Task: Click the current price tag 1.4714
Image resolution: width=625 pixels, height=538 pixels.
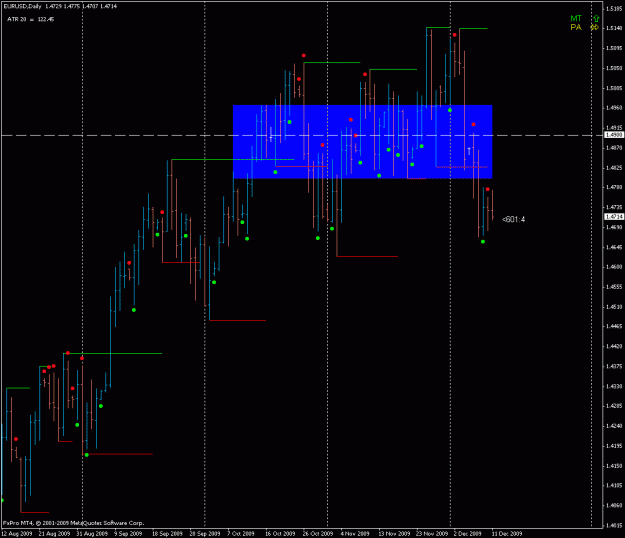Action: coord(614,217)
